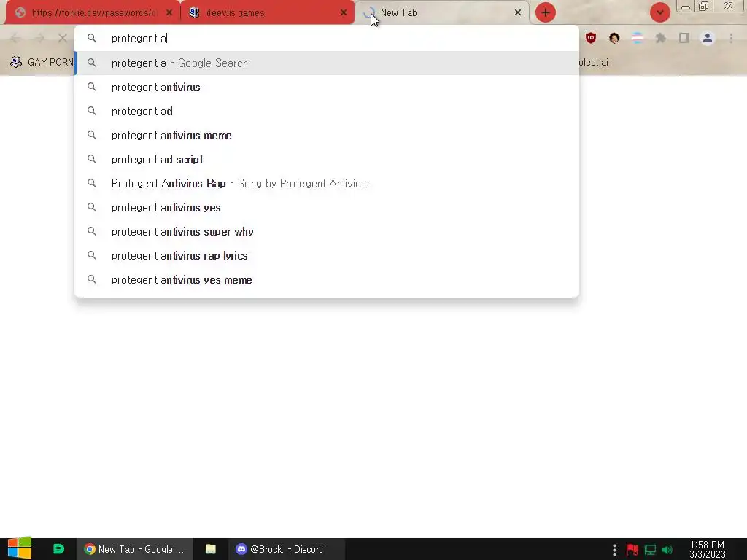Select 'protegent antivirus super why' suggestion
Viewport: 747px width, 560px height.
327,231
